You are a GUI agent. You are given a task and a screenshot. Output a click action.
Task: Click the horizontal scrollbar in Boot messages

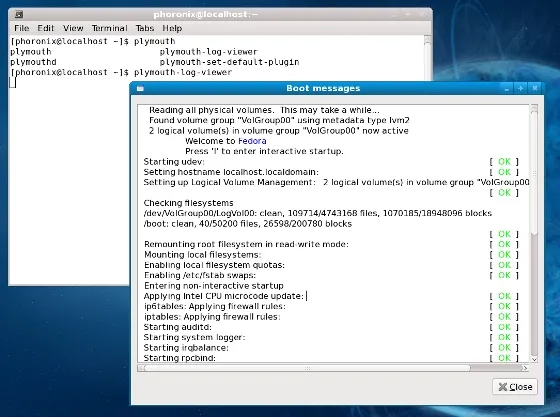click(x=307, y=368)
